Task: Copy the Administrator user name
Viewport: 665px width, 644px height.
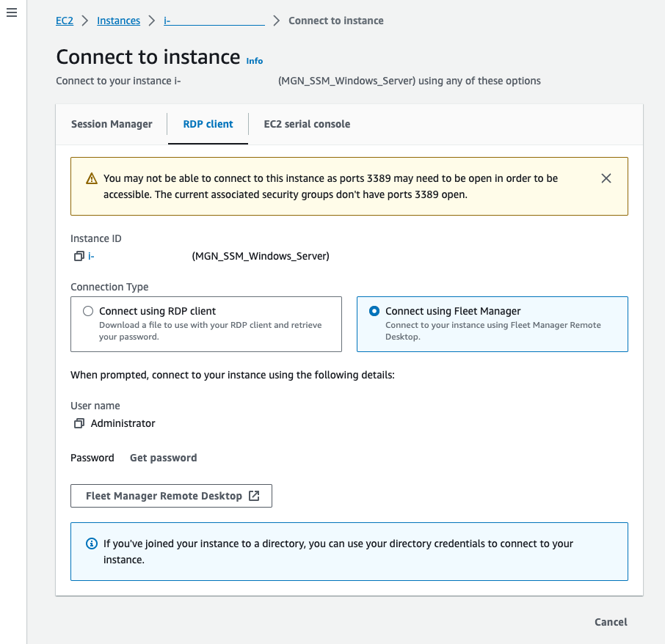Action: tap(79, 423)
